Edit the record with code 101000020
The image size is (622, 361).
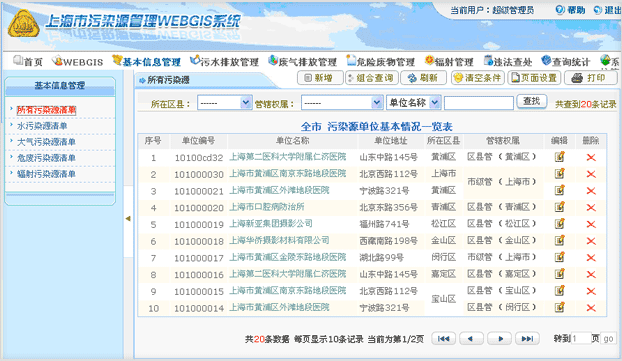(x=559, y=207)
